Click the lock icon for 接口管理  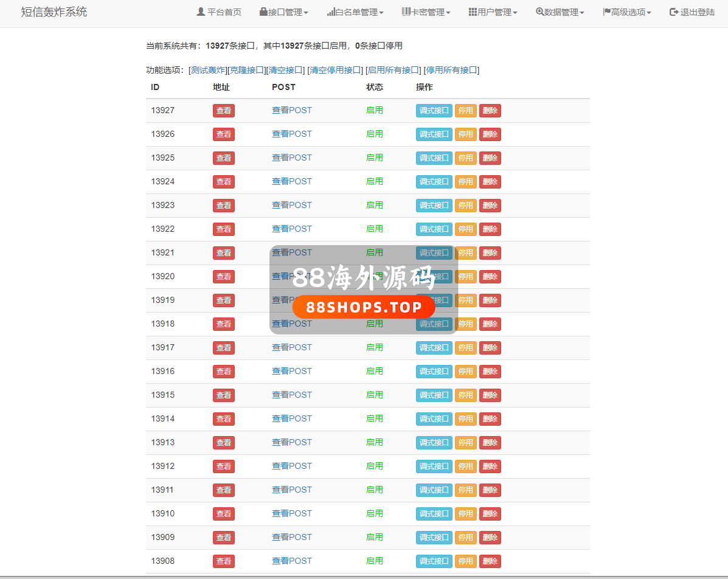click(x=263, y=12)
